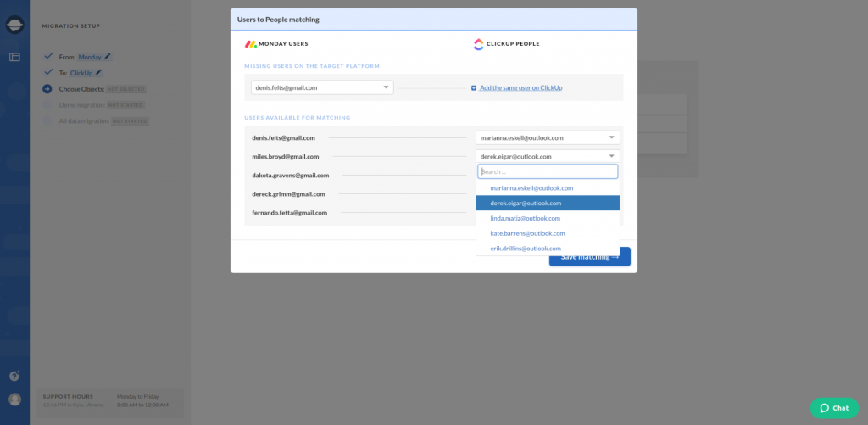Viewport: 868px width, 425px height.
Task: Open the marianna.eskell@outlook.com matching dropdown
Action: point(548,137)
